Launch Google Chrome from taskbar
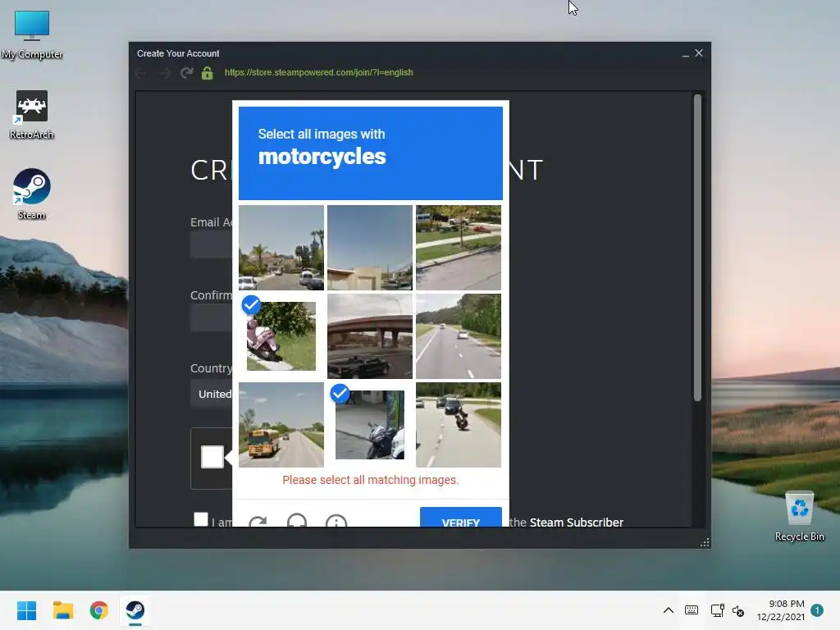The height and width of the screenshot is (630, 840). coord(99,610)
